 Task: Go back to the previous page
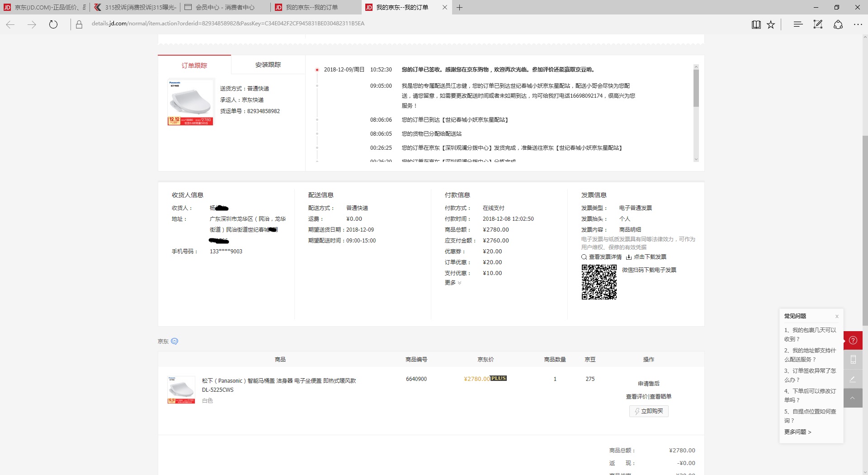(x=10, y=24)
